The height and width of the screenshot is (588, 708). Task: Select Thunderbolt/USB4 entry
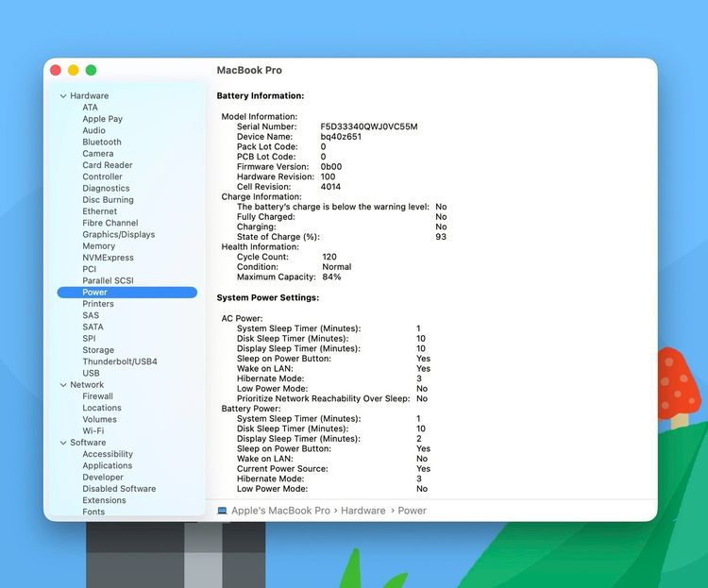coord(120,361)
